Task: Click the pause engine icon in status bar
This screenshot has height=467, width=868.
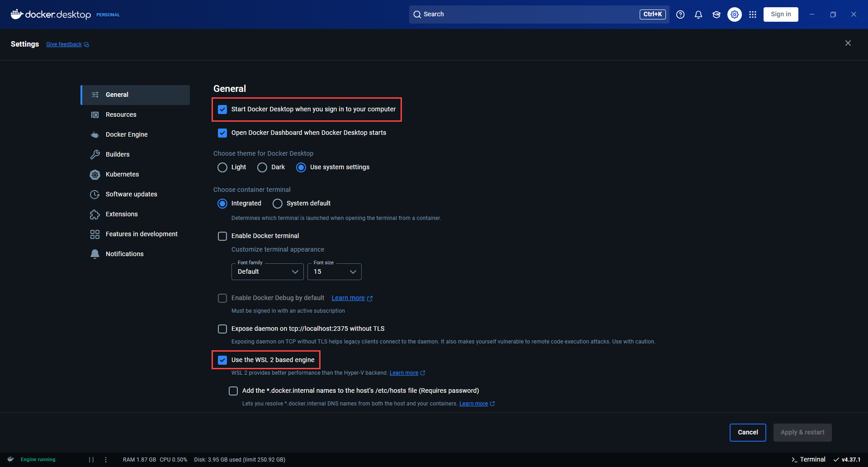Action: 91,460
